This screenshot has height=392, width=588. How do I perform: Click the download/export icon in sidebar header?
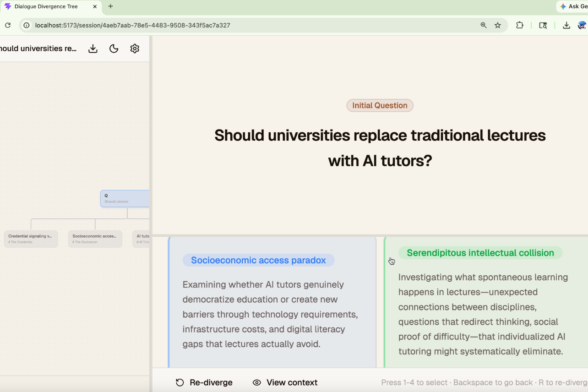pyautogui.click(x=93, y=49)
